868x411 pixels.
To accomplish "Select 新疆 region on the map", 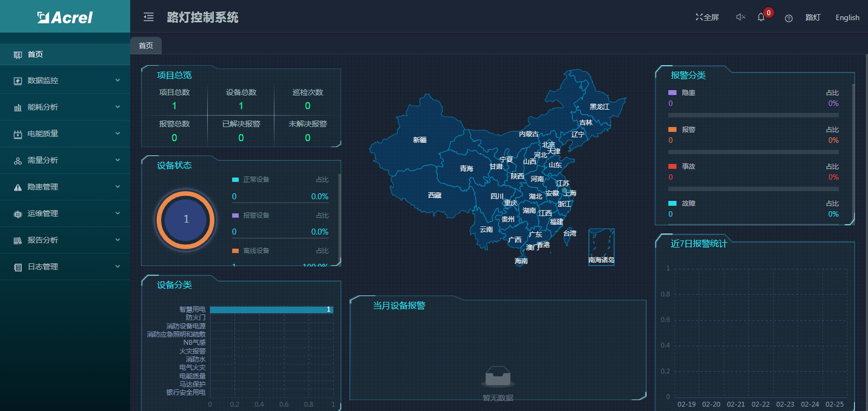I will [x=419, y=140].
